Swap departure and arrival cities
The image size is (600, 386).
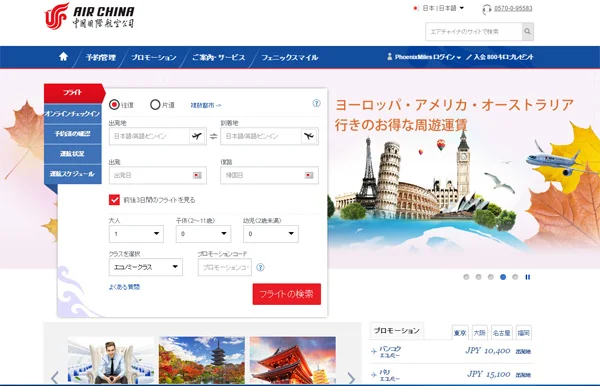pos(214,136)
